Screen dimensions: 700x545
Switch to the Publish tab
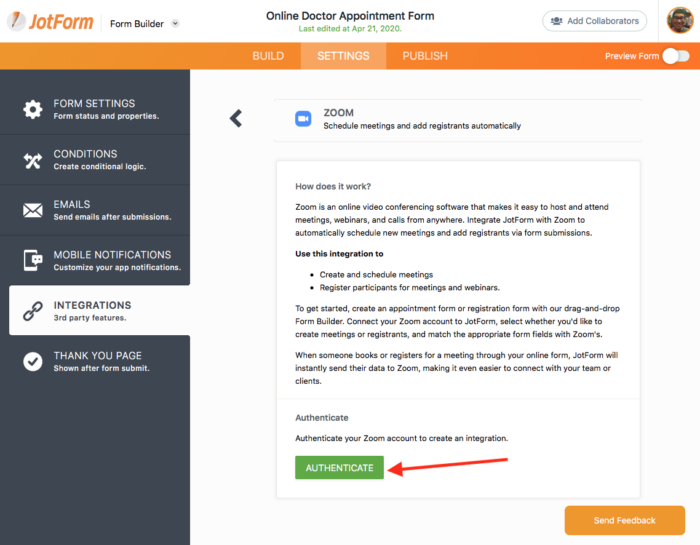click(425, 56)
